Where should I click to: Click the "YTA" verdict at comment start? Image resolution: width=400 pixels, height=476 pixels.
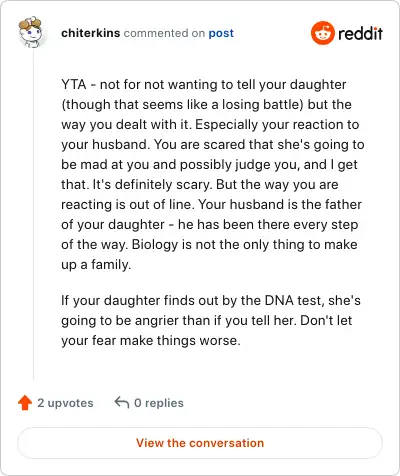tap(74, 84)
